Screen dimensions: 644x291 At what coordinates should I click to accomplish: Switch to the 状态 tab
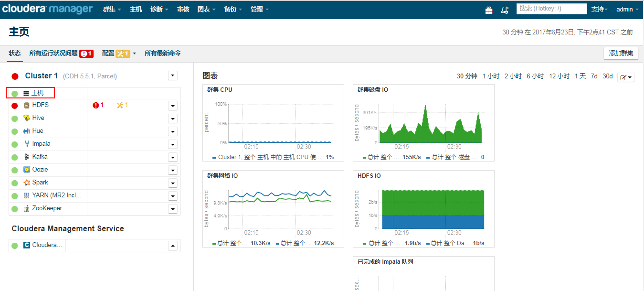[15, 54]
